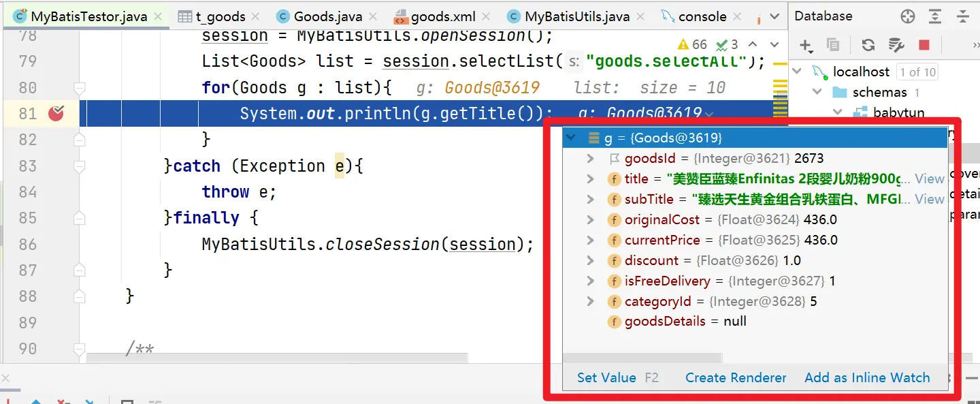Open the New (+) data source menu
The image size is (980, 404).
pos(806,46)
